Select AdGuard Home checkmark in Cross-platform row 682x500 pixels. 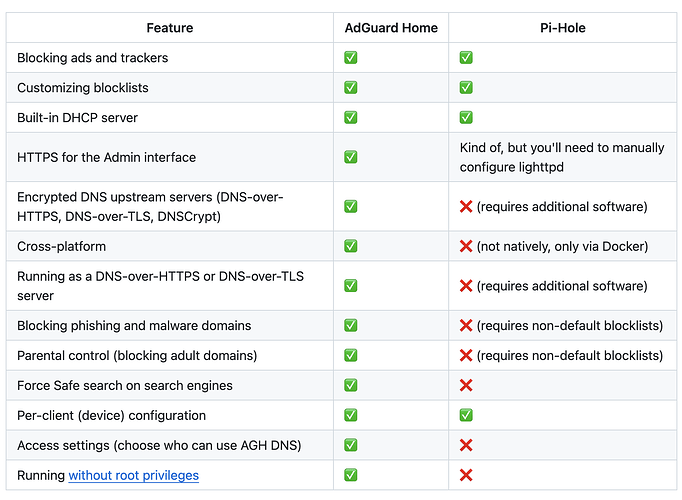tap(351, 246)
